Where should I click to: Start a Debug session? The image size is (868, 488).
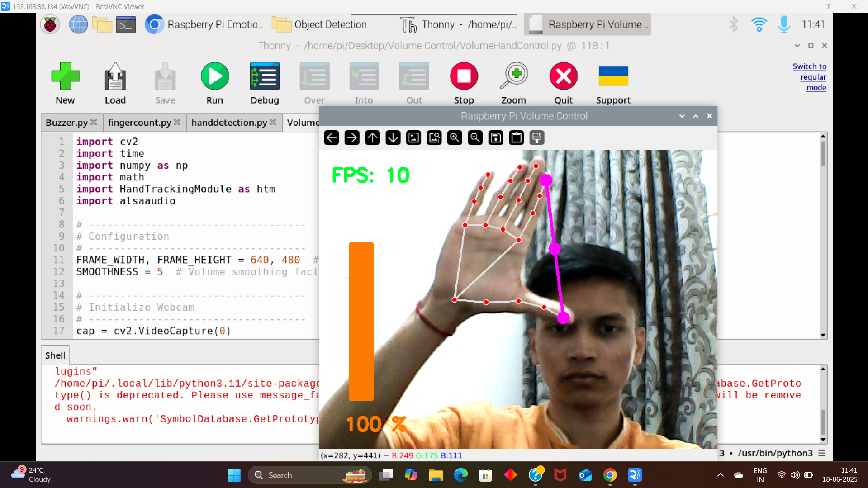click(264, 76)
